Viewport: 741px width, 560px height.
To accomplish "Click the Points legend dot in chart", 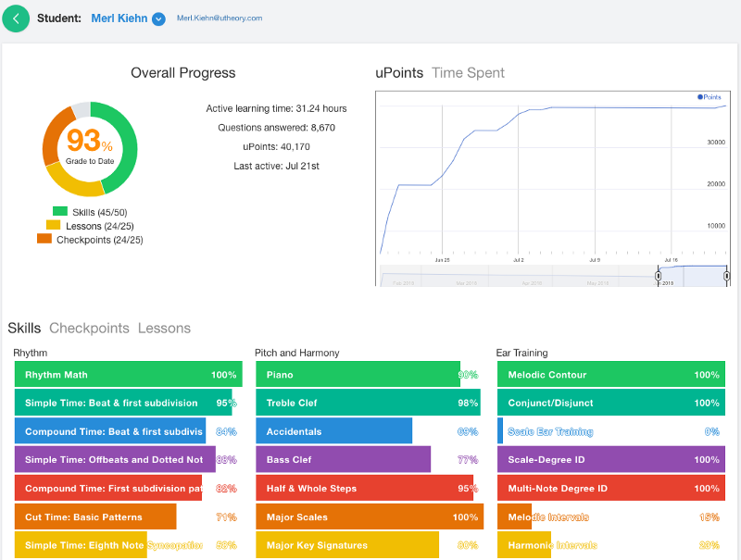I will [x=700, y=97].
